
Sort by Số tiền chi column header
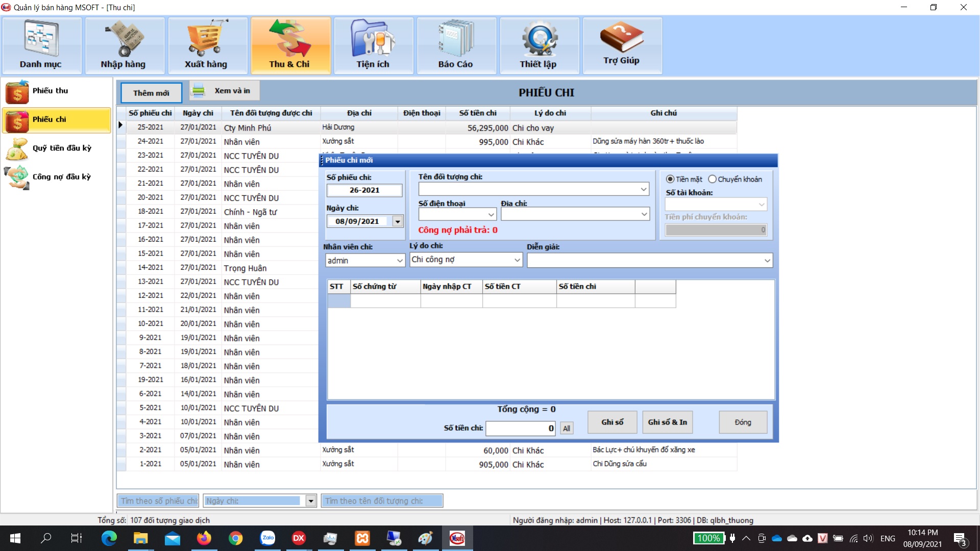[478, 113]
